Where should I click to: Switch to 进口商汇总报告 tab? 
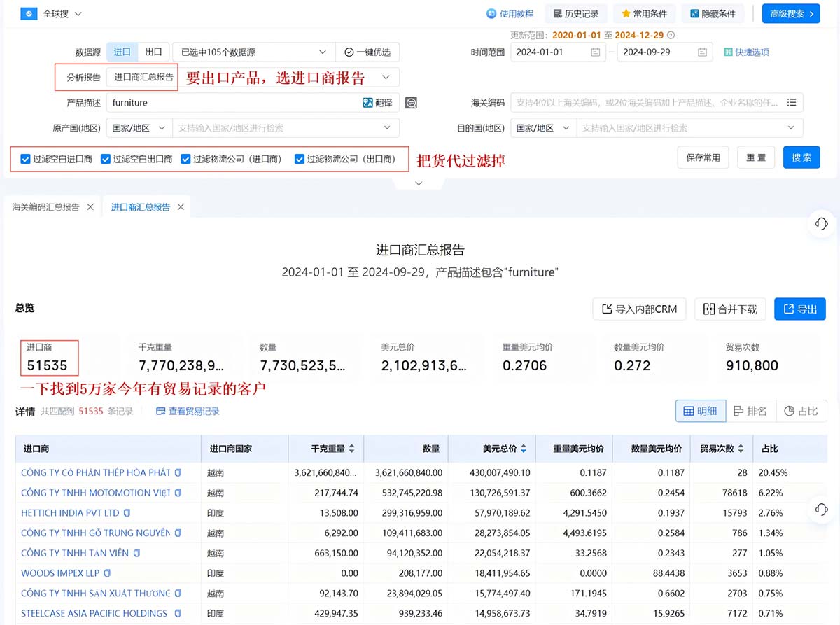[140, 207]
